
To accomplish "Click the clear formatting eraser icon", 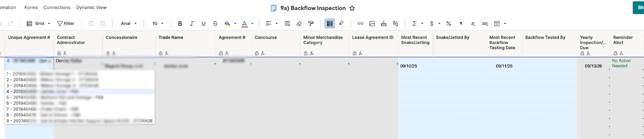I will click(x=299, y=24).
